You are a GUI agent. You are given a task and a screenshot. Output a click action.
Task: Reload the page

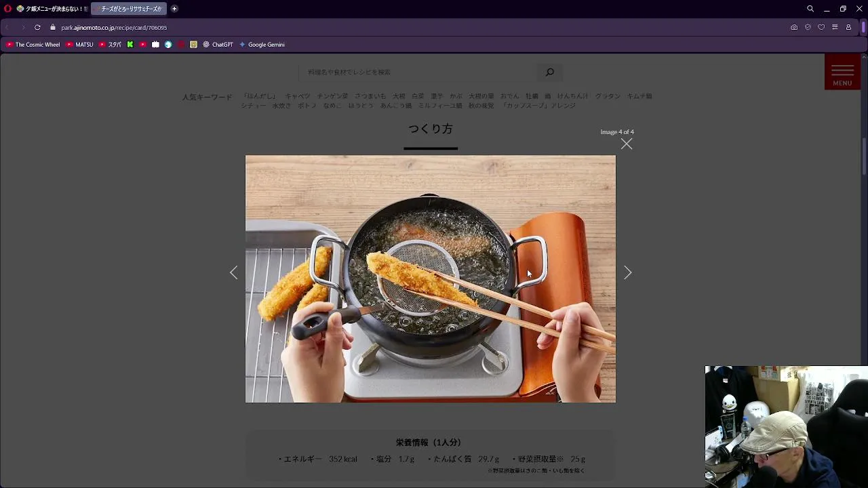tap(37, 27)
